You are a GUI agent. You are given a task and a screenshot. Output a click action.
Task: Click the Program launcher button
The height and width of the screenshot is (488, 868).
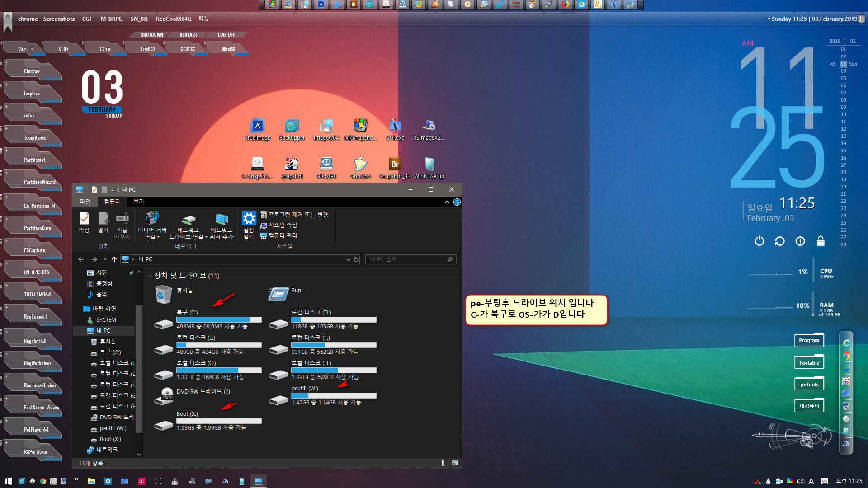click(x=809, y=340)
